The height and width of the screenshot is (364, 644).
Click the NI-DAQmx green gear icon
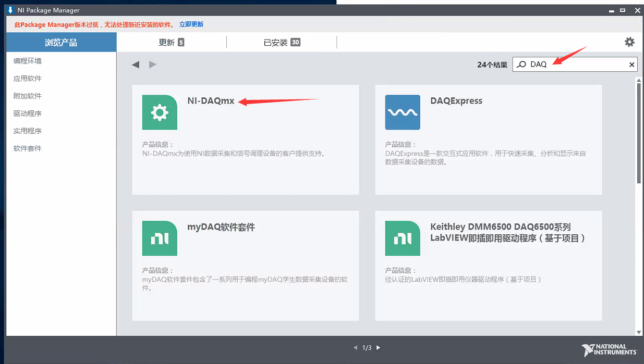(160, 112)
